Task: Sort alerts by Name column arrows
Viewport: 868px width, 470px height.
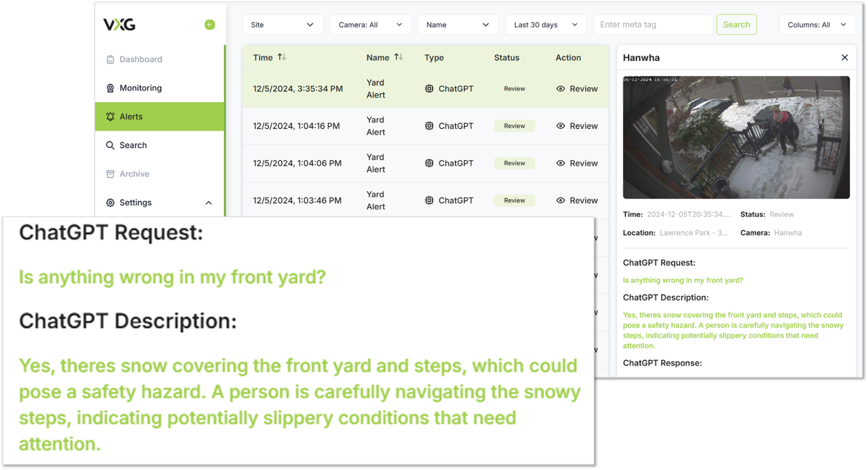Action: click(398, 57)
